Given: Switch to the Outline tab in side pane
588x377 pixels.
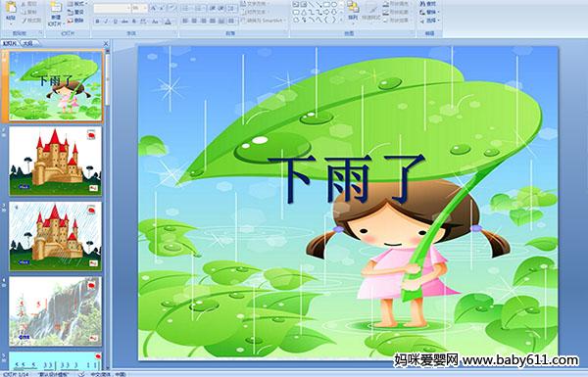Looking at the screenshot, I should (27, 43).
